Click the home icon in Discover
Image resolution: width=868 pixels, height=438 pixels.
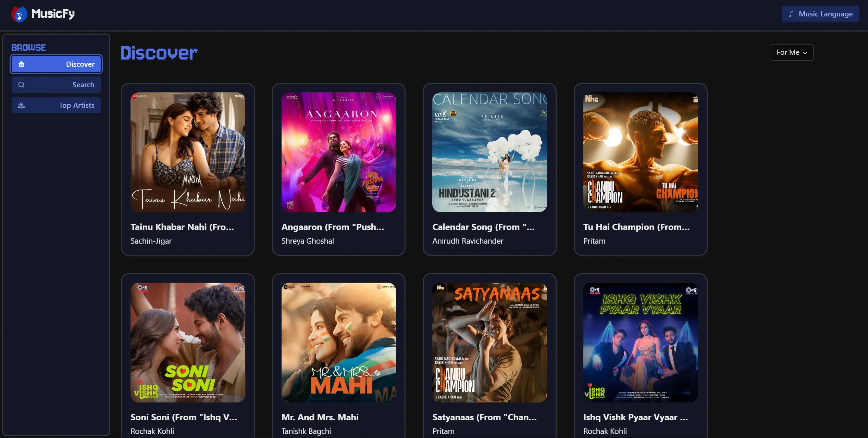click(x=21, y=64)
